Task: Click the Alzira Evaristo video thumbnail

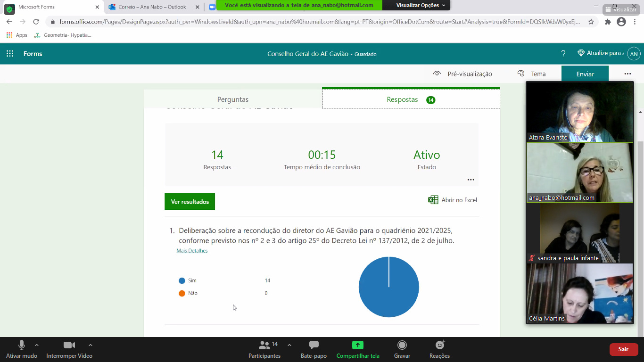Action: pos(579,112)
